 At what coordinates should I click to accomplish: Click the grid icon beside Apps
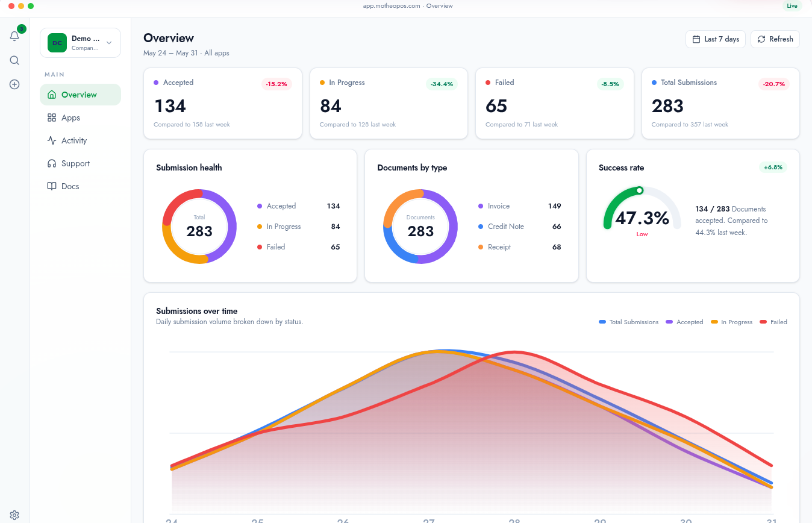click(x=52, y=117)
